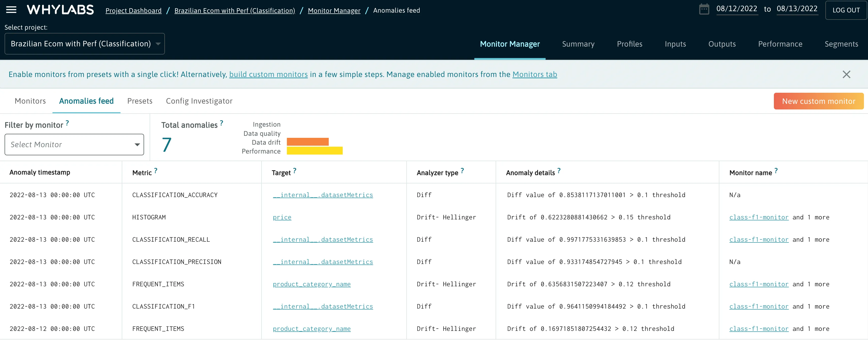Click the orange Data drift bar
This screenshot has width=868, height=340.
[x=307, y=142]
